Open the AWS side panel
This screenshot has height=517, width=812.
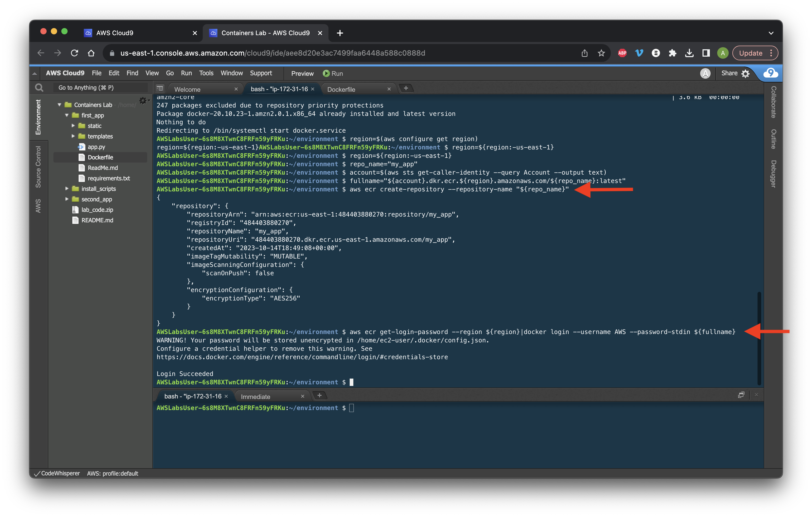click(38, 206)
